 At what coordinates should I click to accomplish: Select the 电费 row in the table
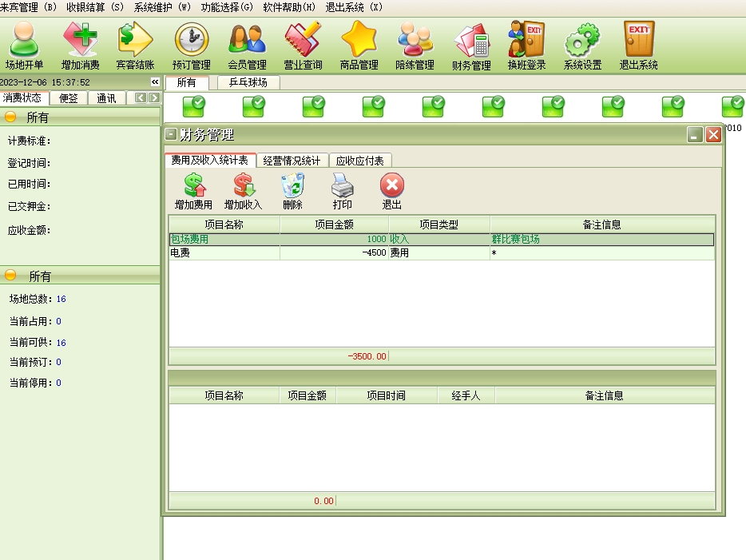224,252
